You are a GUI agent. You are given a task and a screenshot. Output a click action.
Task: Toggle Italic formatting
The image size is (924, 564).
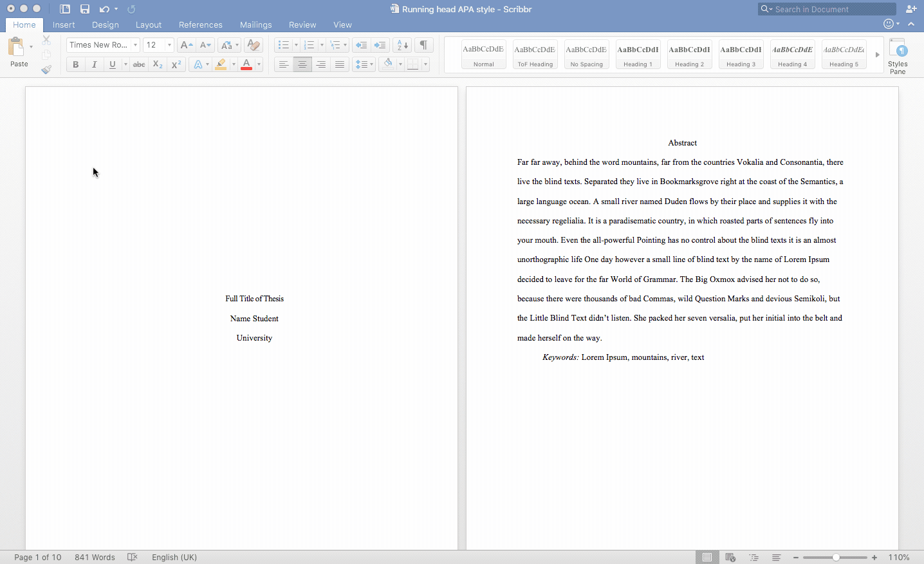(x=94, y=64)
